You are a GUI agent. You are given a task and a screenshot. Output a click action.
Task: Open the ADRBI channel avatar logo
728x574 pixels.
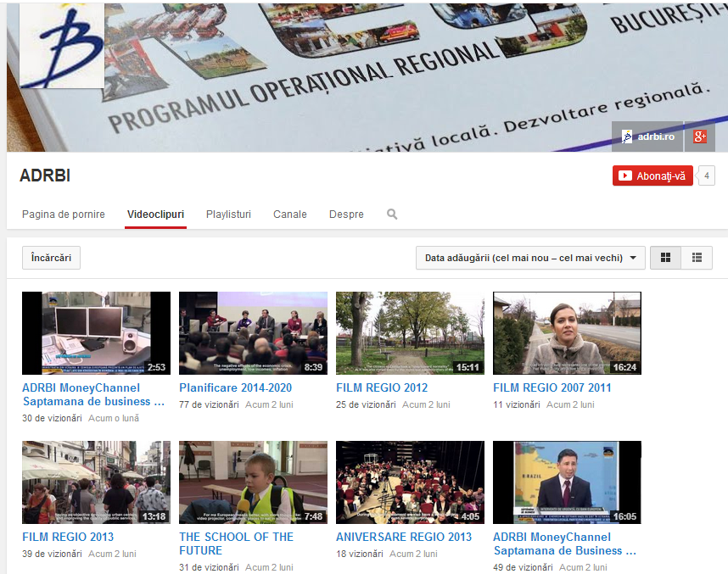coord(62,45)
